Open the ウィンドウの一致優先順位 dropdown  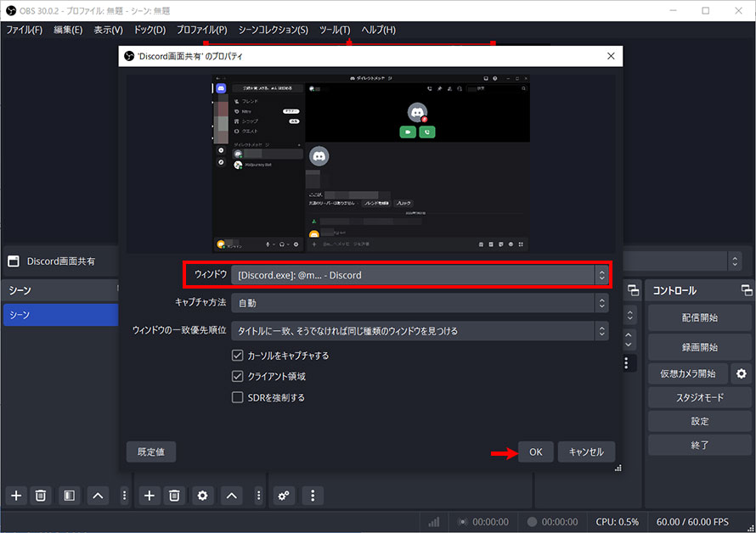[x=420, y=331]
